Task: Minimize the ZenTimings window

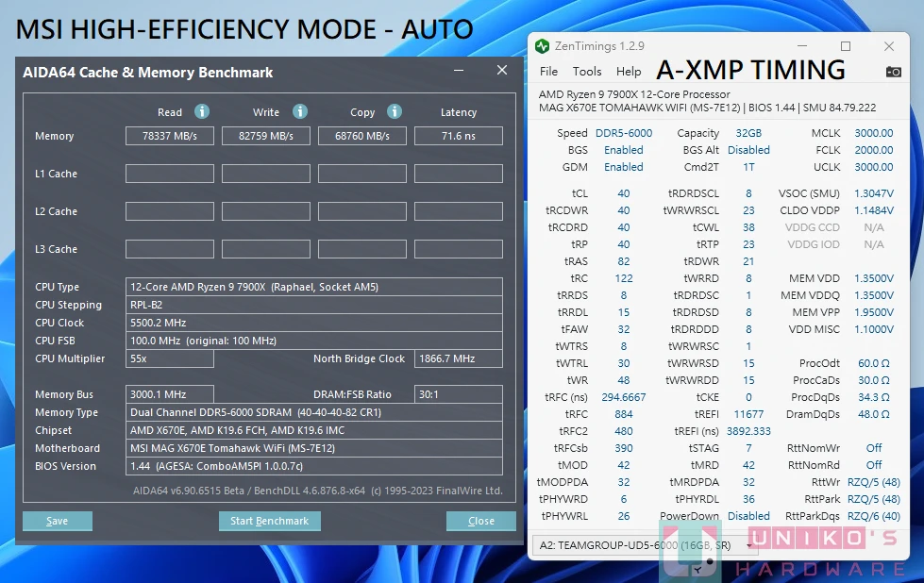Action: [x=802, y=46]
